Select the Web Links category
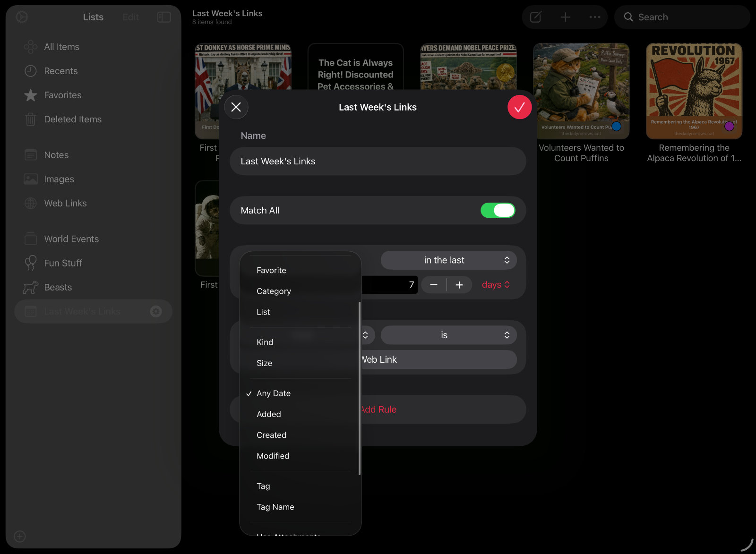This screenshot has height=554, width=756. click(65, 203)
